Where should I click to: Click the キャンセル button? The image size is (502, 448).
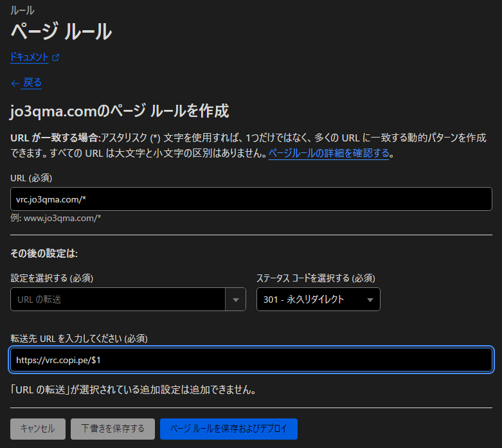[x=38, y=429]
